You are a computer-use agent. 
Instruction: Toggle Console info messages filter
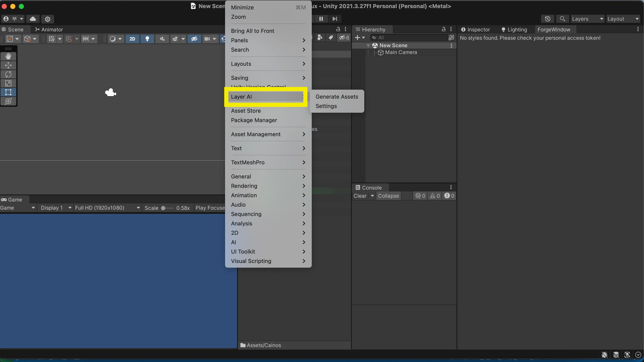click(420, 196)
